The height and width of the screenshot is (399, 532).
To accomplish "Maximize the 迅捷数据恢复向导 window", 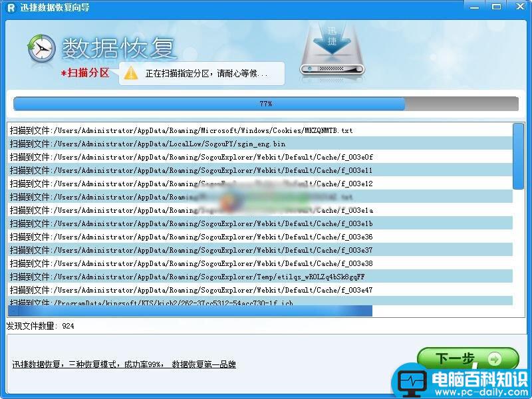I will (496, 7).
